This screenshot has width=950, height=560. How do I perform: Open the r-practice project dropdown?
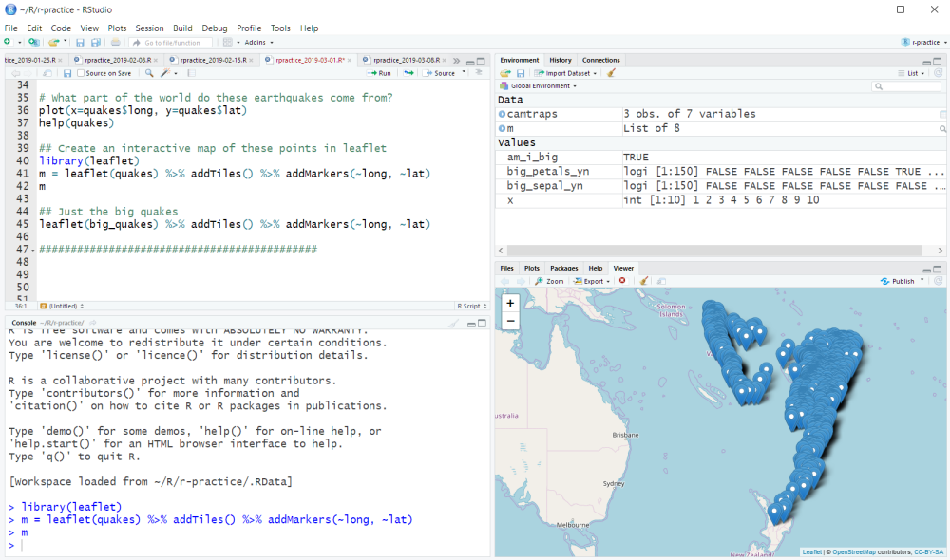click(924, 43)
